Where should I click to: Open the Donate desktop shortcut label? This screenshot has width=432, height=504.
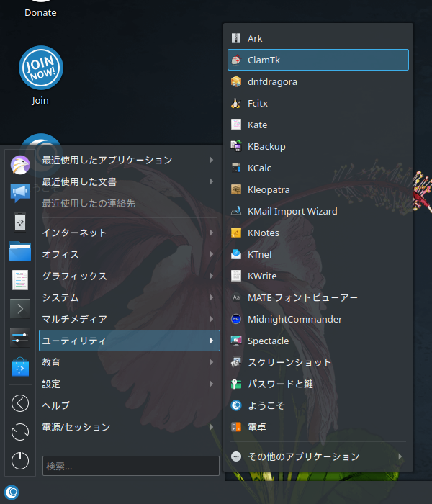coord(40,12)
